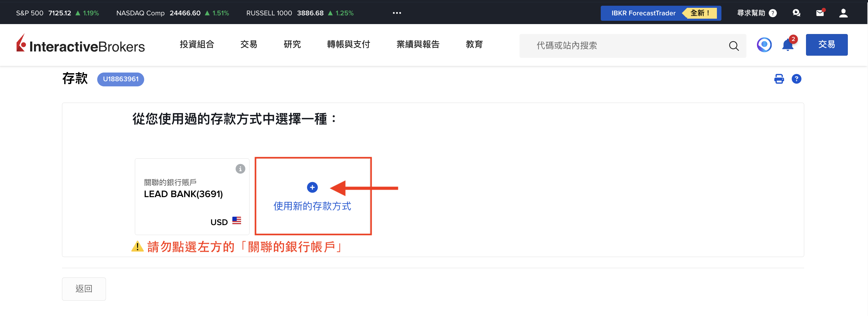Click the Interactive Brokers logo
Viewport: 868px width, 316px height.
[81, 45]
